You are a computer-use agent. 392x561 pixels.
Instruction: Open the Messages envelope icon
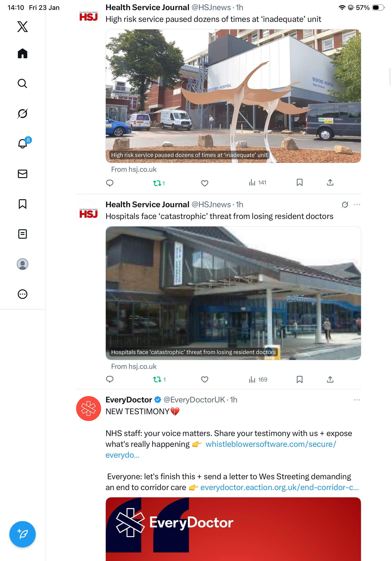tap(23, 174)
